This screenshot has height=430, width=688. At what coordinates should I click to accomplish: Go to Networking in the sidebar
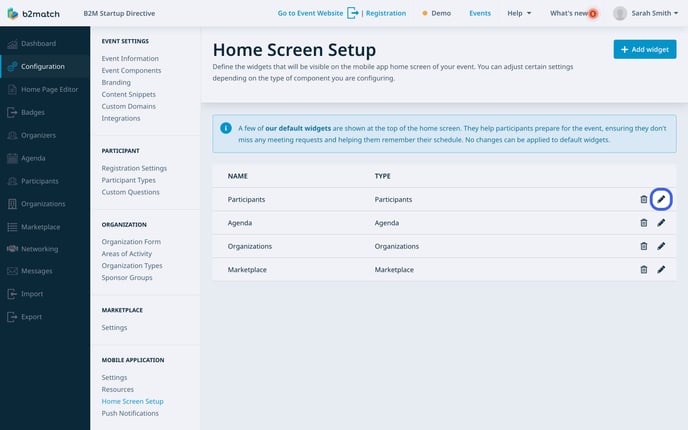(39, 249)
